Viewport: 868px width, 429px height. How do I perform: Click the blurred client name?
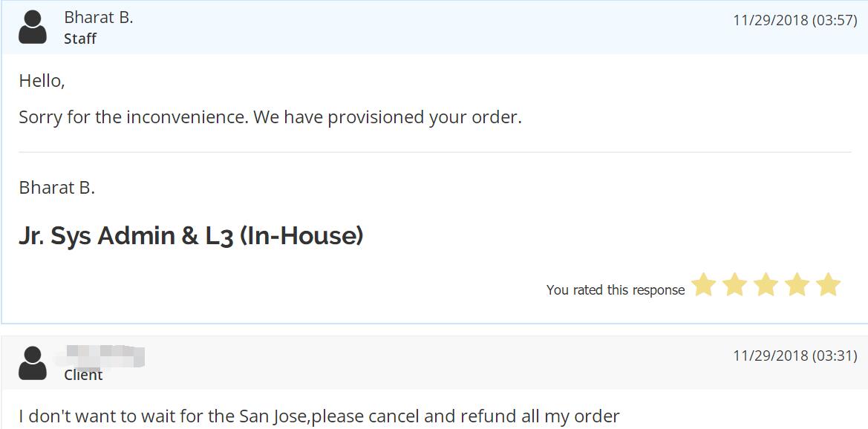click(104, 356)
